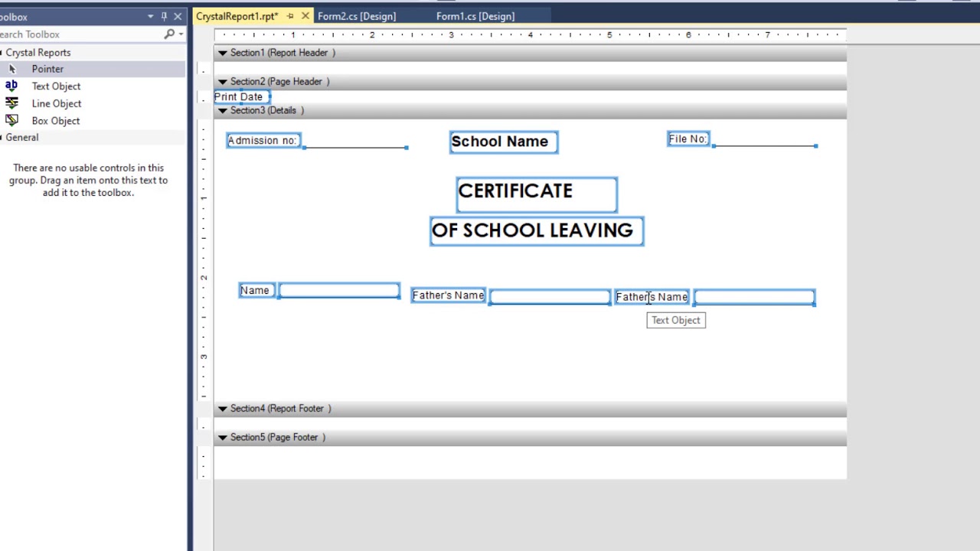Collapse Section4 (Report Footer)

tap(222, 409)
